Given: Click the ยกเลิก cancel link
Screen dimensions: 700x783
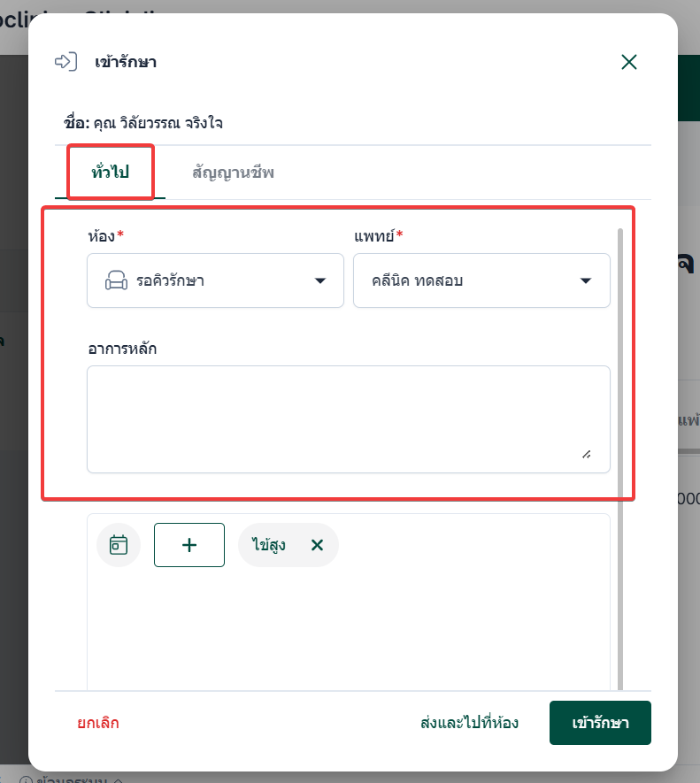Looking at the screenshot, I should pyautogui.click(x=98, y=723).
